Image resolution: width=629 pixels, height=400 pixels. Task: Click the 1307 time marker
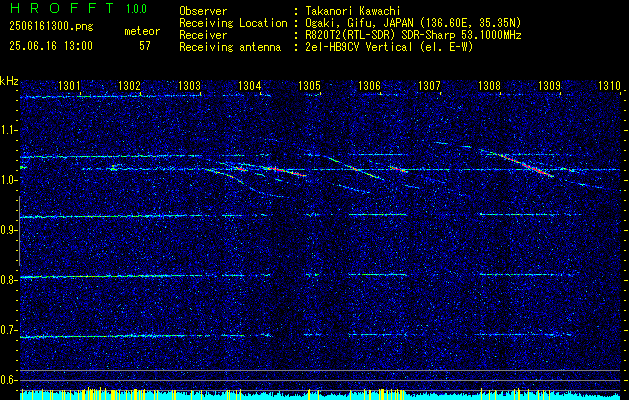[x=429, y=85]
